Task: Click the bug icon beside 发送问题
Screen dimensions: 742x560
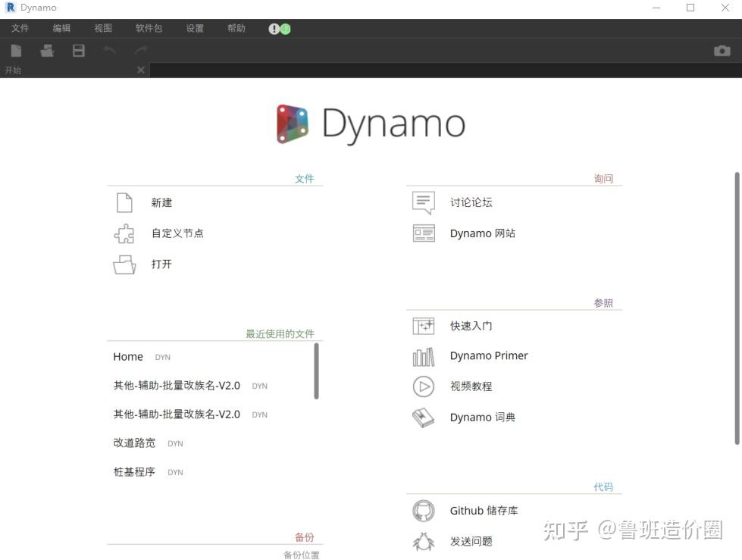Action: (423, 541)
